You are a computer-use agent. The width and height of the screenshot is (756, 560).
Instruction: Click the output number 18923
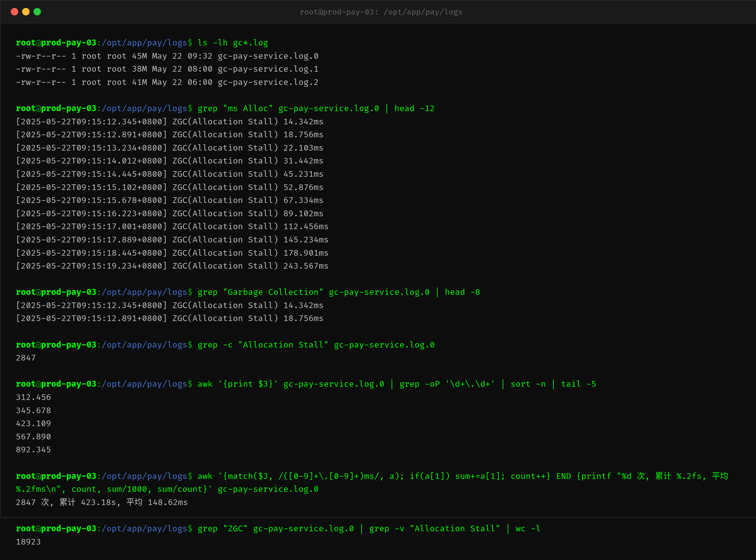tap(28, 542)
